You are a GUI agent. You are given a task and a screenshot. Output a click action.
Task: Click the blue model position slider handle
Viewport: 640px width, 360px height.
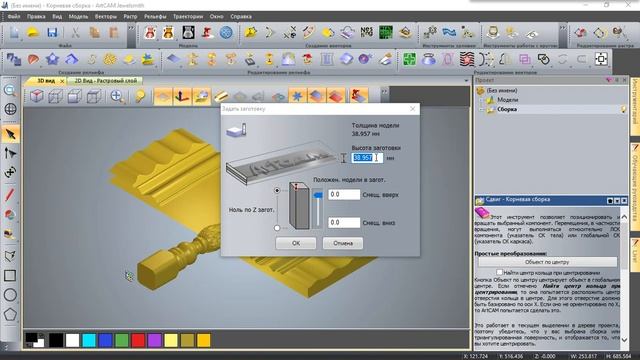(318, 196)
